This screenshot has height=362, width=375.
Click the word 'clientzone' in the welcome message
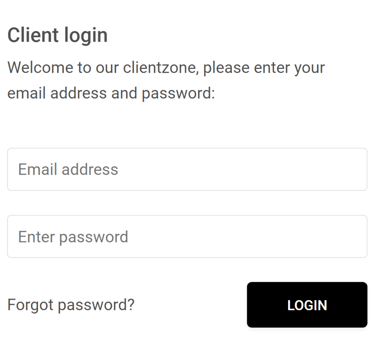click(160, 68)
